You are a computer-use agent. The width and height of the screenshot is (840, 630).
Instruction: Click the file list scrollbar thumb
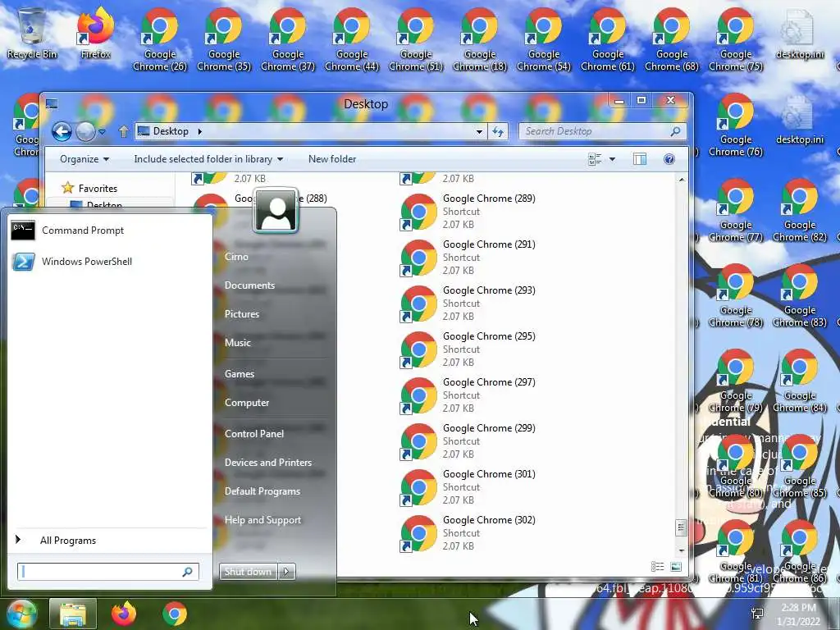pyautogui.click(x=681, y=527)
